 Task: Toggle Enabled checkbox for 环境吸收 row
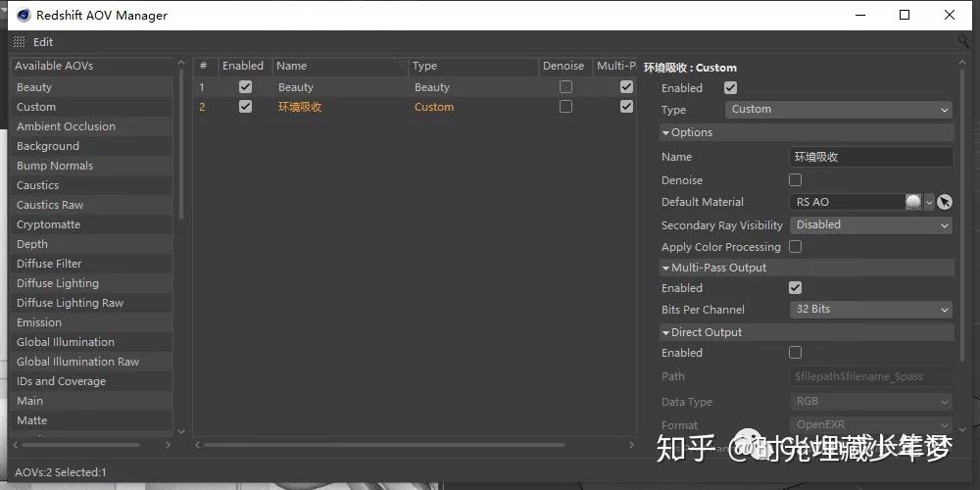[x=246, y=107]
